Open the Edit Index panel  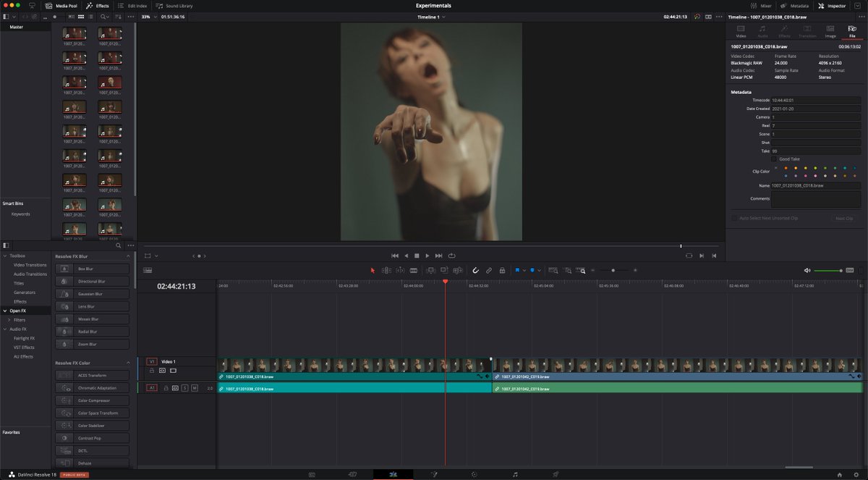pyautogui.click(x=132, y=5)
